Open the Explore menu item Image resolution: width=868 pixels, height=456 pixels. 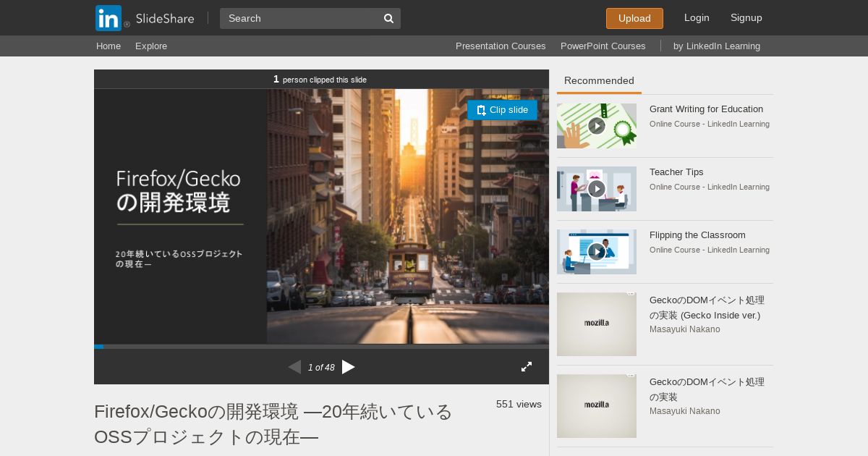[151, 46]
